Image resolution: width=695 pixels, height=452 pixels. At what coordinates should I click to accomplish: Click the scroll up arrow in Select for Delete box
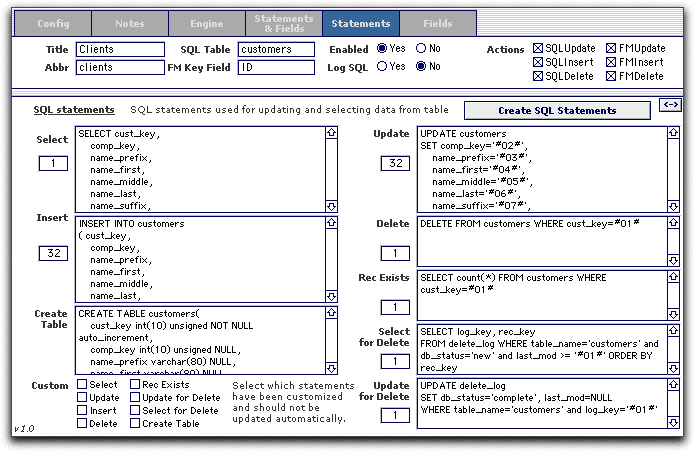673,331
